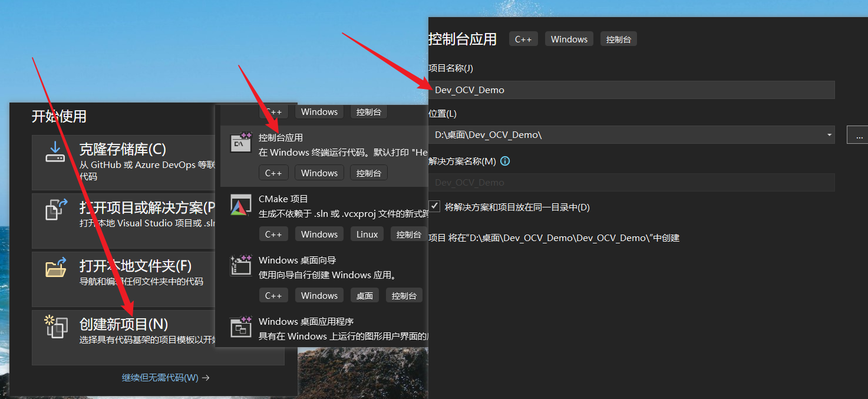Screen dimensions: 868x399
Task: Click C++ tag under 控制台应用 template
Action: 273,173
